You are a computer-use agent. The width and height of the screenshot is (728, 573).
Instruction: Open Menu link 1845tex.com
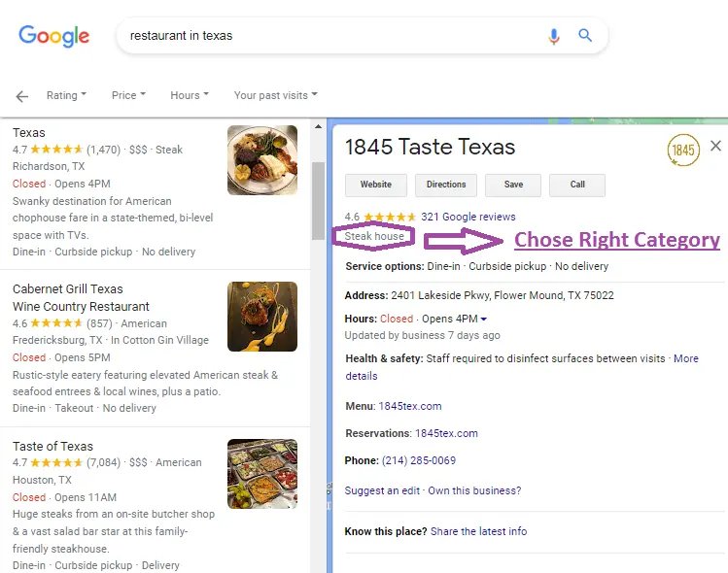point(410,406)
